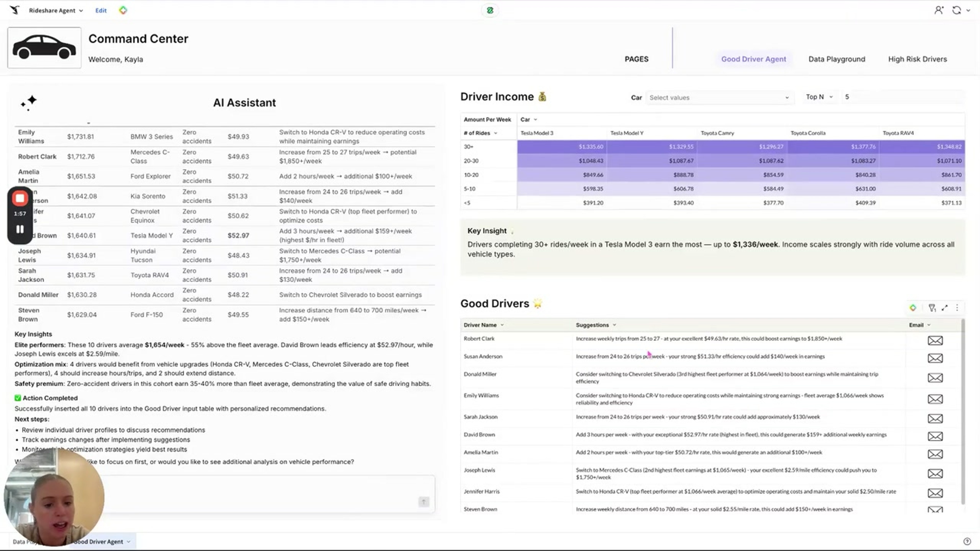Pause the screen recording
The height and width of the screenshot is (551, 980).
click(x=20, y=229)
